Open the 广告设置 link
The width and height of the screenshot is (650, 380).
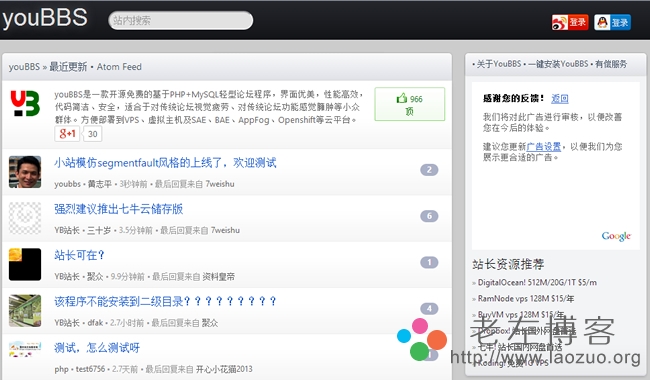[x=543, y=146]
